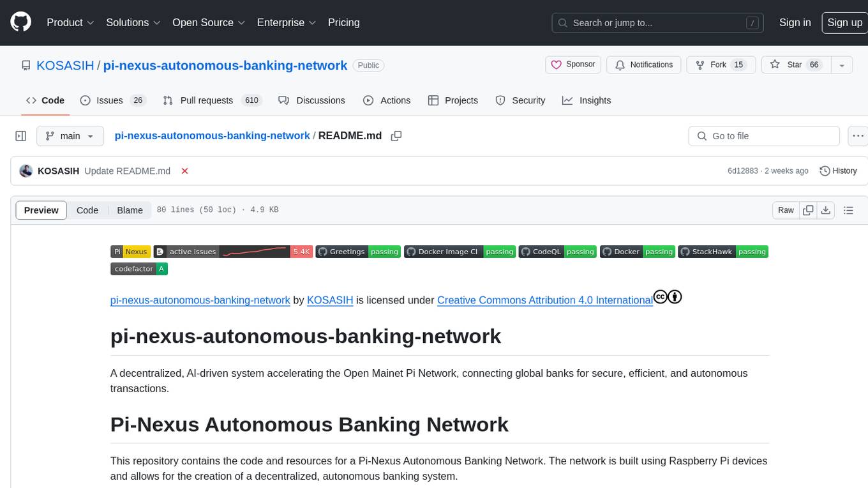Open the KOSASIH commit author avatar
868x488 pixels.
(x=26, y=171)
